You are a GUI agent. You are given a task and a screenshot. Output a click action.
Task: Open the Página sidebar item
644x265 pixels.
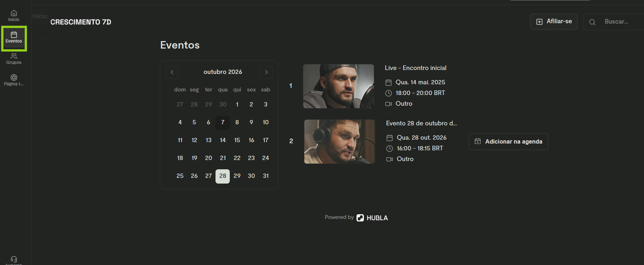[x=14, y=80]
